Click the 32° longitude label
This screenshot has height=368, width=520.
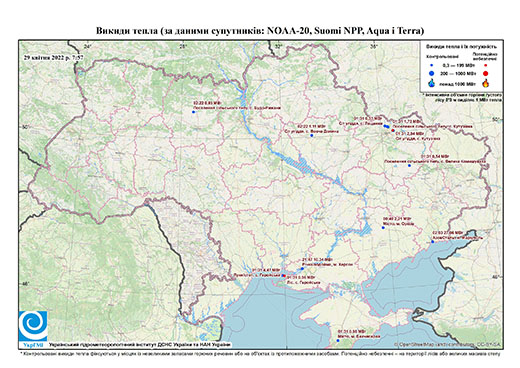coord(278,47)
